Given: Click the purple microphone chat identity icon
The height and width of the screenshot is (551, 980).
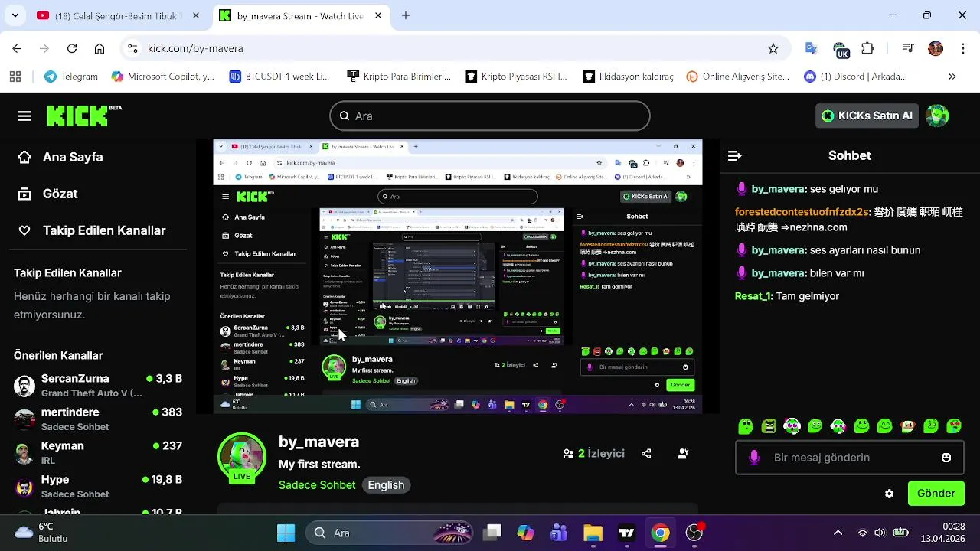Looking at the screenshot, I should (x=754, y=458).
